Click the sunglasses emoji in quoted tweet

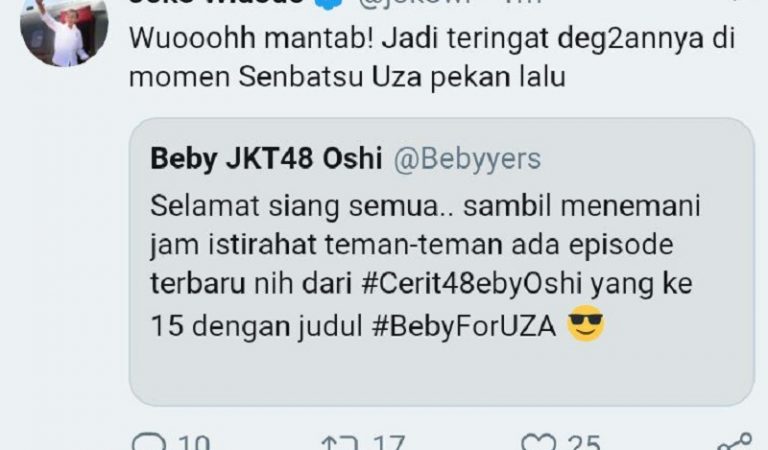(586, 323)
